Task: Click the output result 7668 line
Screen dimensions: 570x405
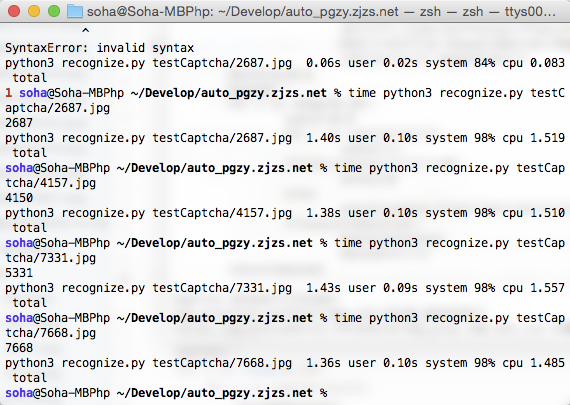Action: pyautogui.click(x=19, y=348)
